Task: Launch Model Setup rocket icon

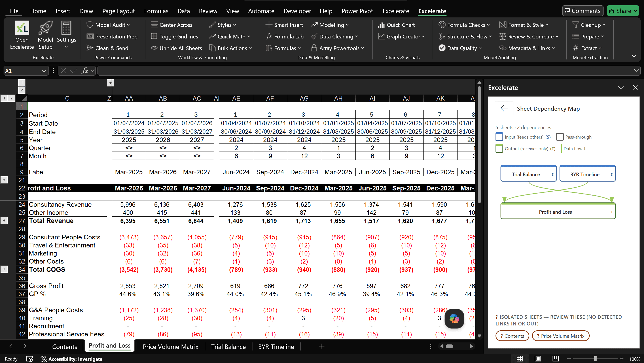Action: click(45, 35)
